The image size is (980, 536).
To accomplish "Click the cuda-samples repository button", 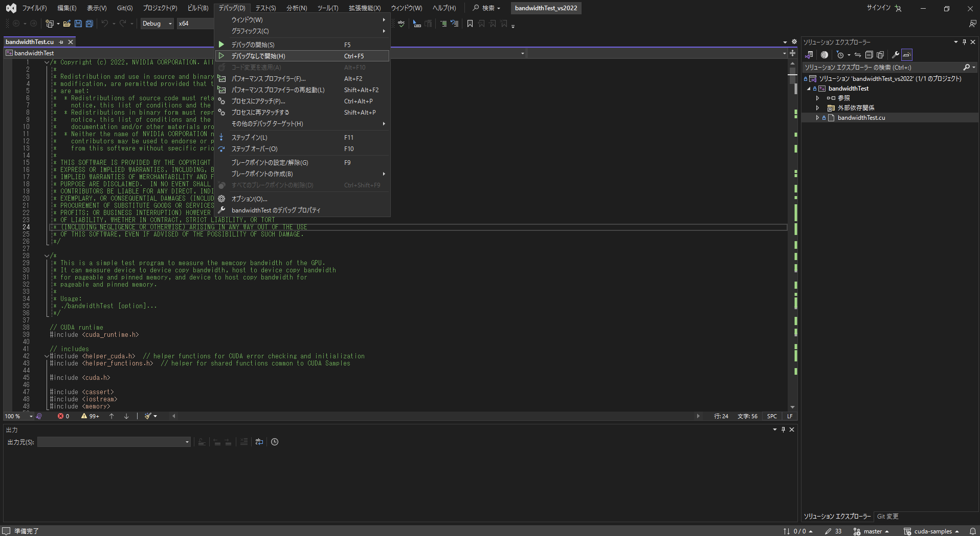I will [x=931, y=531].
